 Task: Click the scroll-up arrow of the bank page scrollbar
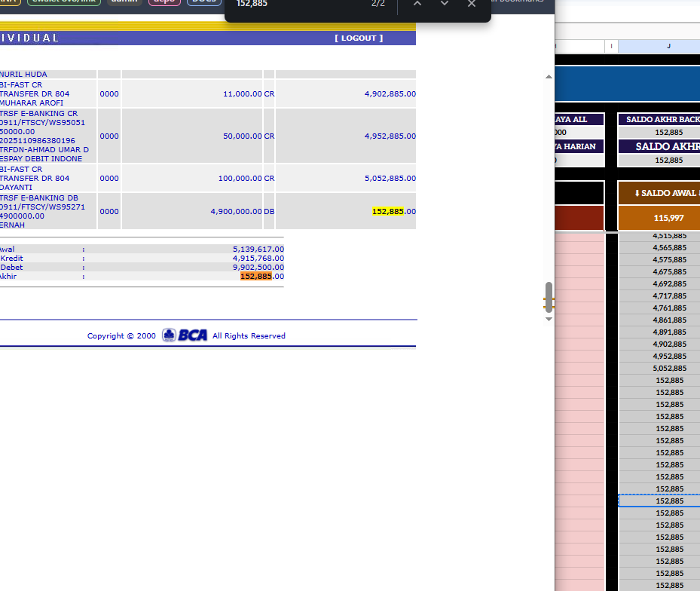click(549, 77)
